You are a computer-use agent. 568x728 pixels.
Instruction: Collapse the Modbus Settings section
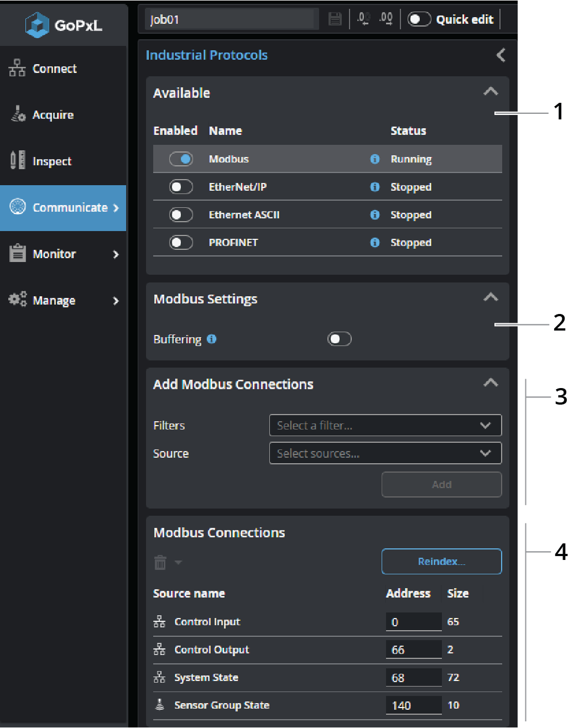coord(491,298)
